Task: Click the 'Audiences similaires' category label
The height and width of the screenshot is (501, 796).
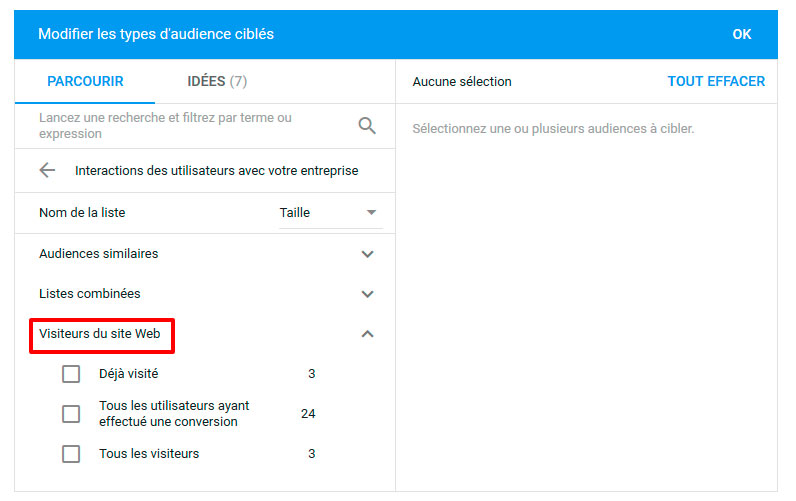Action: click(x=98, y=254)
